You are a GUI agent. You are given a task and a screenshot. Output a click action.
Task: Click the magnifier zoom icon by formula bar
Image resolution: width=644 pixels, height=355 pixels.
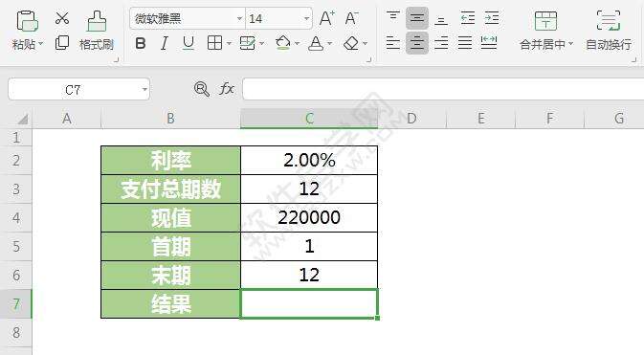click(201, 89)
